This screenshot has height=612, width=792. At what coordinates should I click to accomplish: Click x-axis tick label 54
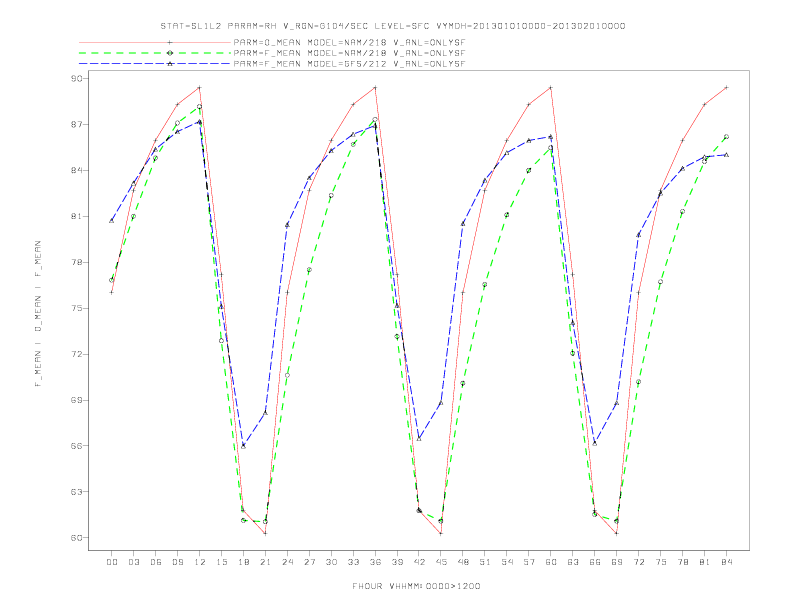pos(507,562)
